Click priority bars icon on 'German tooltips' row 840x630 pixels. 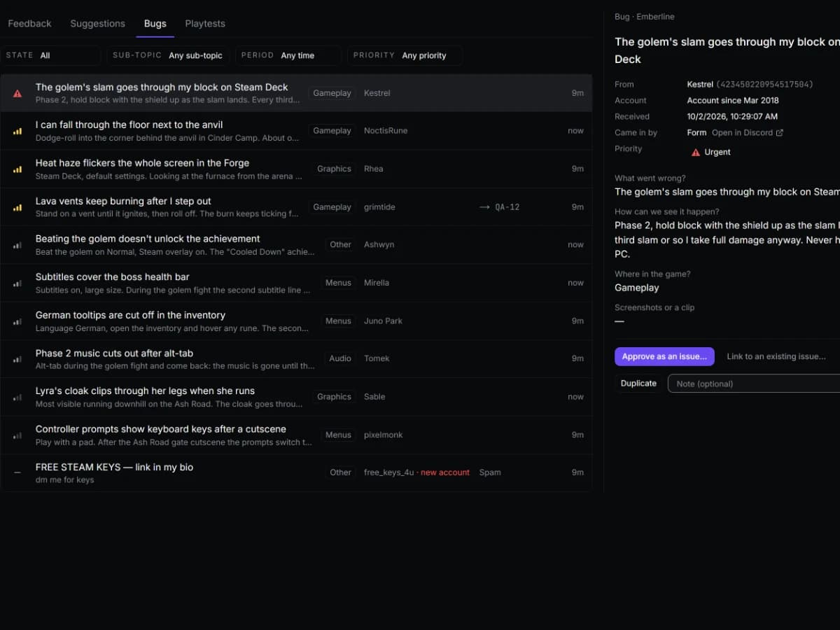click(17, 321)
